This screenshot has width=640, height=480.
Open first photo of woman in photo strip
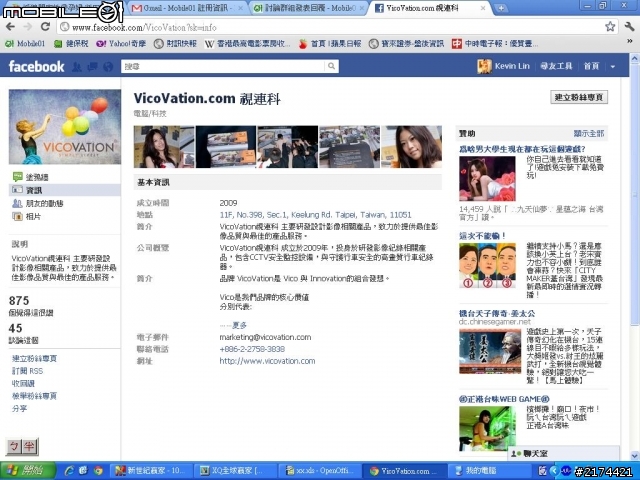(x=164, y=147)
